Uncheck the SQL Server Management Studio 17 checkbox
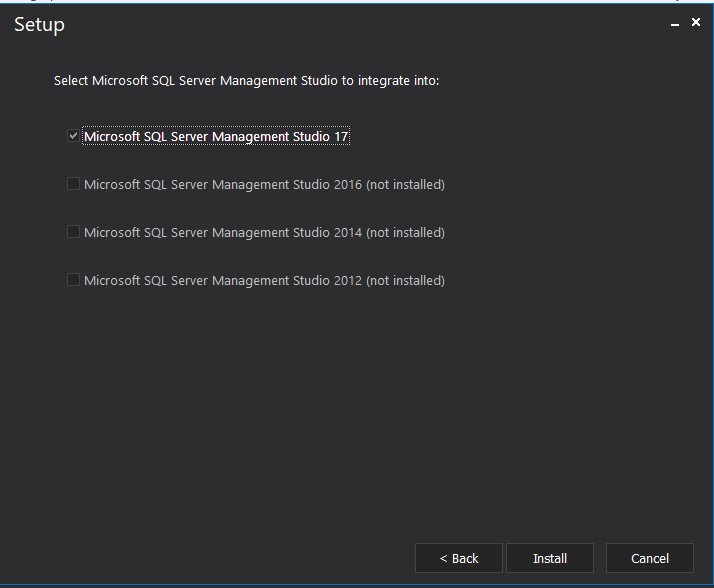The width and height of the screenshot is (714, 588). click(73, 136)
